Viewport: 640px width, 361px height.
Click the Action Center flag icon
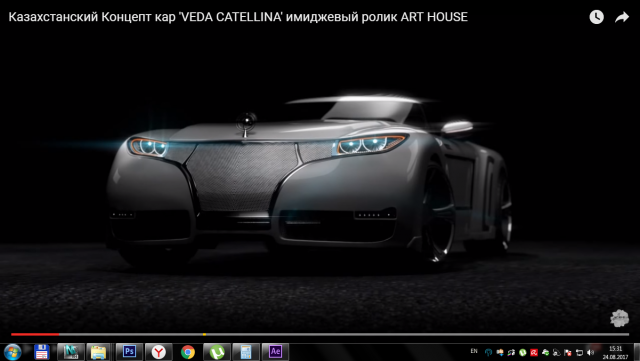click(x=568, y=352)
